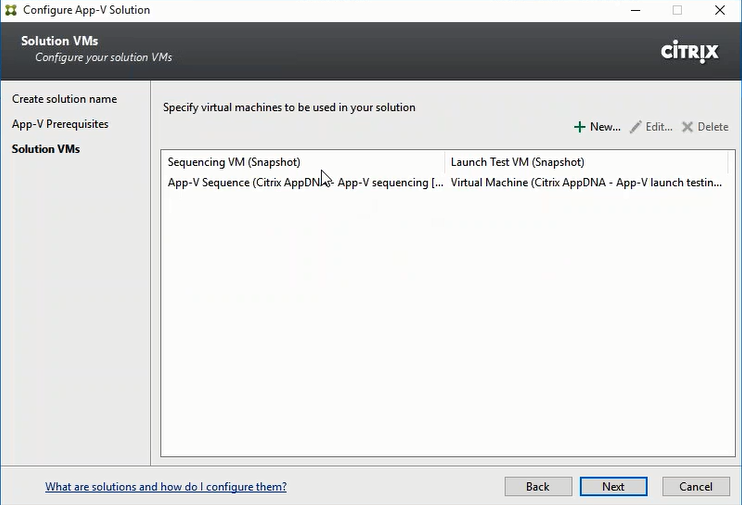Click the green plus New icon
Viewport: 742px width, 505px height.
(x=580, y=127)
